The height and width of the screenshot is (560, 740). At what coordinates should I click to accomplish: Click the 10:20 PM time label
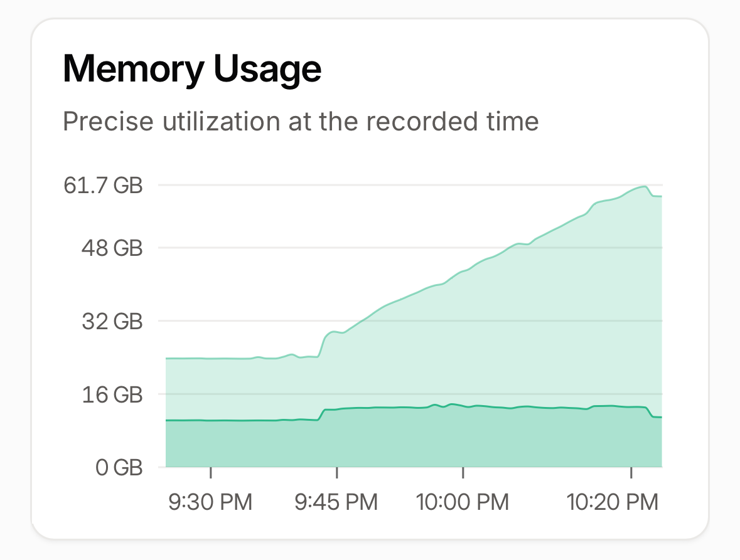point(612,502)
